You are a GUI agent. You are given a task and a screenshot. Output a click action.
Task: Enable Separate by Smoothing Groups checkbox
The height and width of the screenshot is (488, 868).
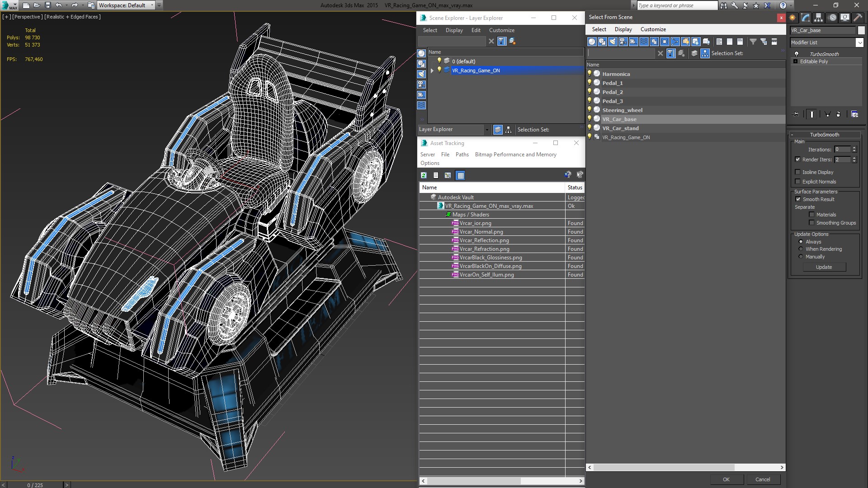[811, 222]
